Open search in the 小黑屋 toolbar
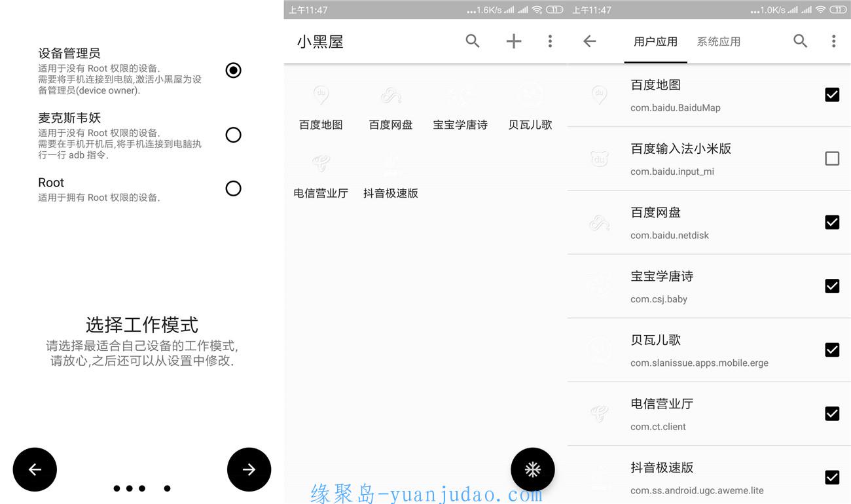This screenshot has width=851, height=504. [473, 41]
